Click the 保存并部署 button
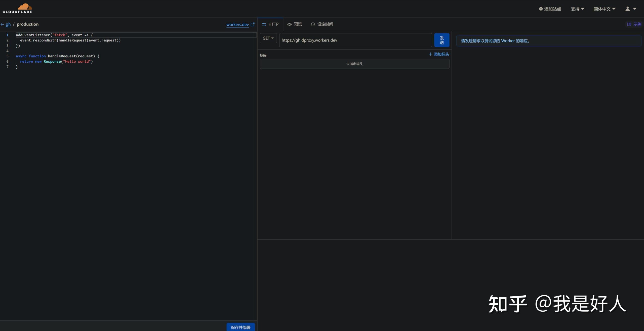This screenshot has width=644, height=331. click(240, 327)
